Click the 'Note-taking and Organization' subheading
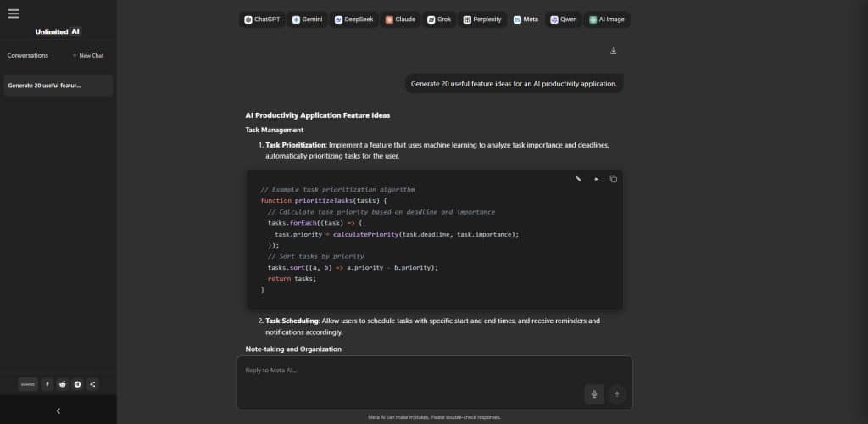The height and width of the screenshot is (424, 868). [x=293, y=349]
